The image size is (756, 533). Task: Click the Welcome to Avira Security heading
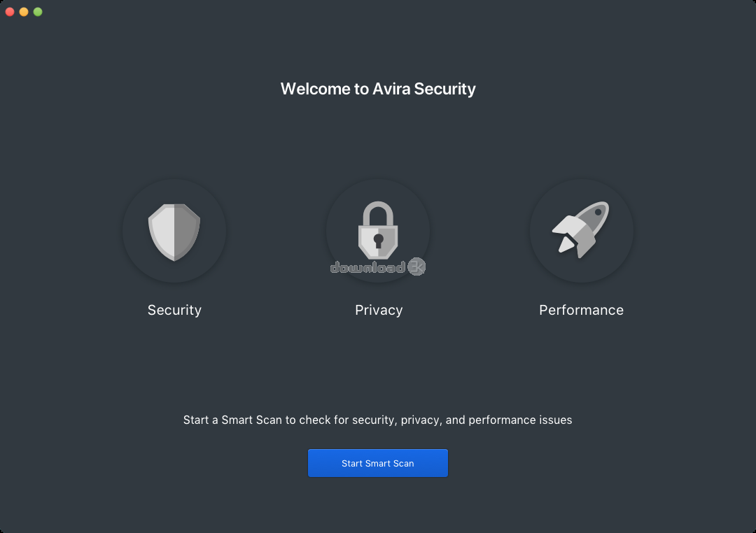[x=378, y=89]
